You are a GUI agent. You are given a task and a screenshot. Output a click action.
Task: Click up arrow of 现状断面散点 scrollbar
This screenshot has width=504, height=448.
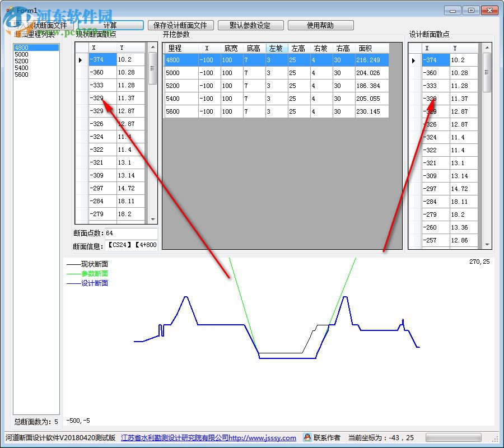[x=153, y=47]
